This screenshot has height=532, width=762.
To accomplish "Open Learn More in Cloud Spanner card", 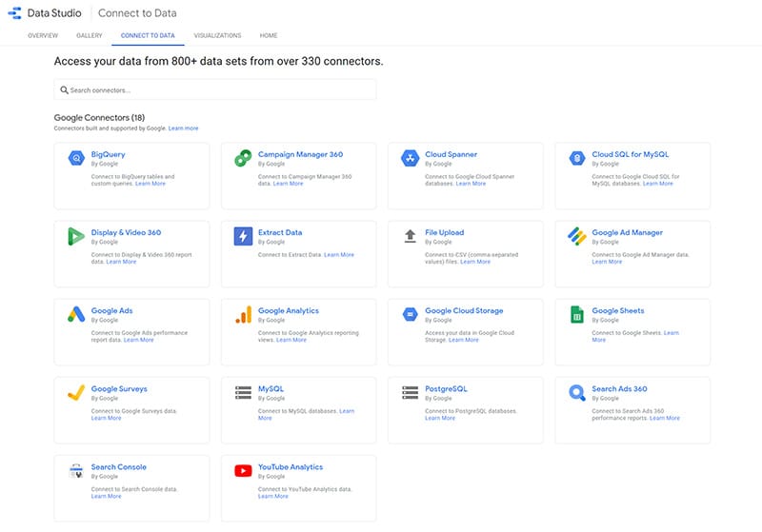I will tap(471, 184).
